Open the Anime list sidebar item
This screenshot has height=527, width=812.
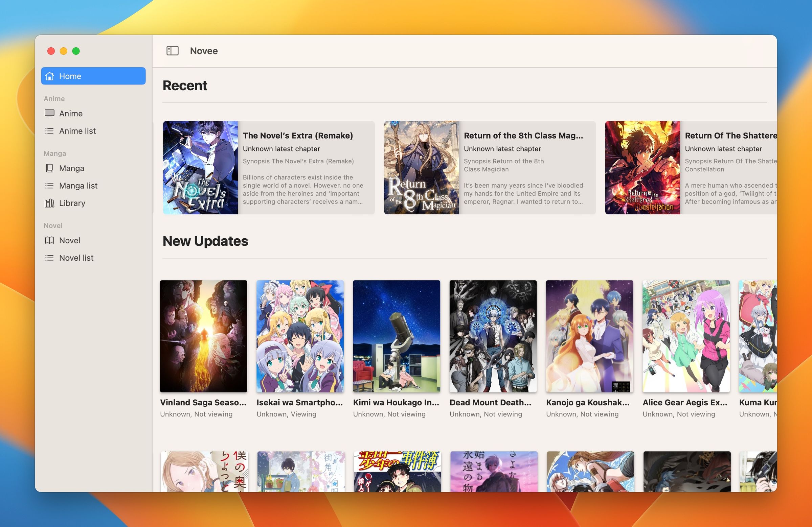77,131
